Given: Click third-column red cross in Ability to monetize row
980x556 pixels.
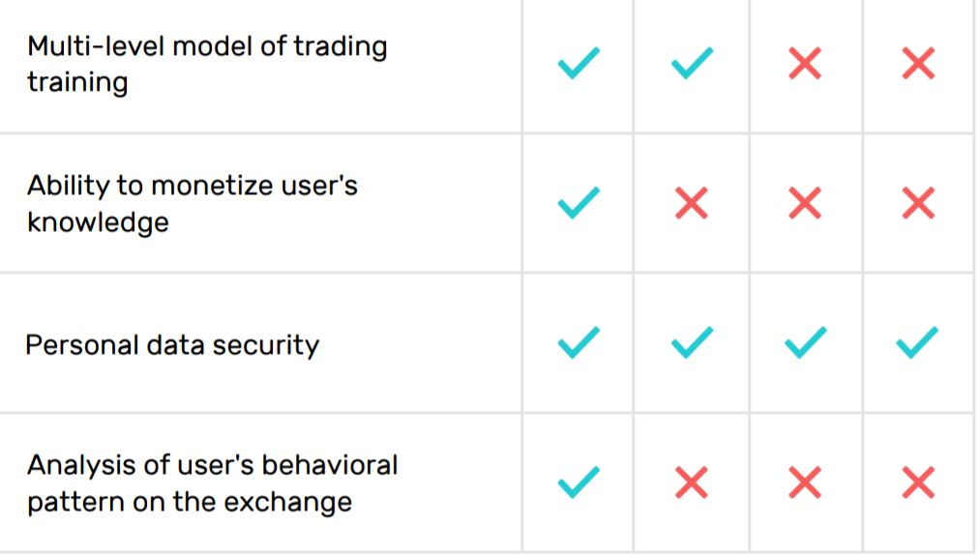Looking at the screenshot, I should (x=805, y=203).
